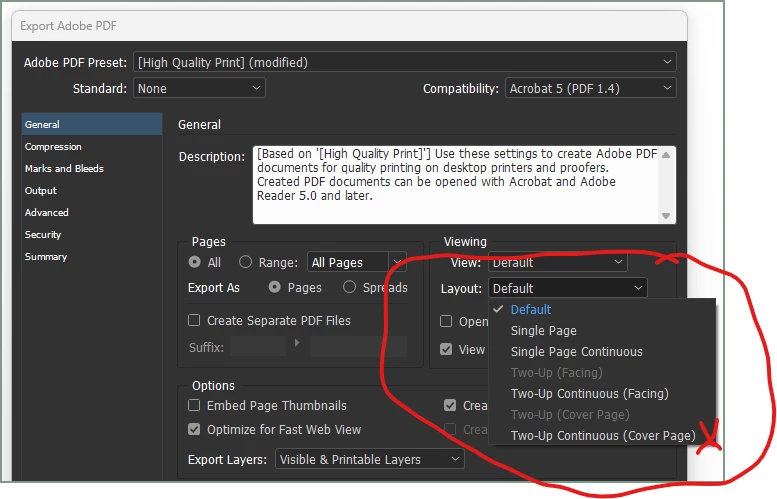Viewport: 777px width, 499px height.
Task: Open the page Range dropdown arrow
Action: coord(397,262)
